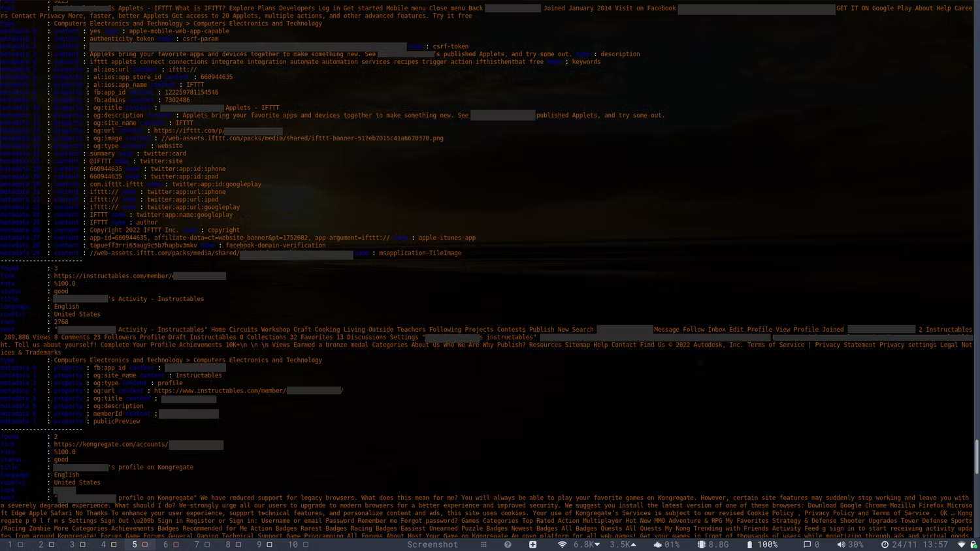The image size is (980, 551).
Task: Select active workspace 5 in status bar
Action: point(140,544)
